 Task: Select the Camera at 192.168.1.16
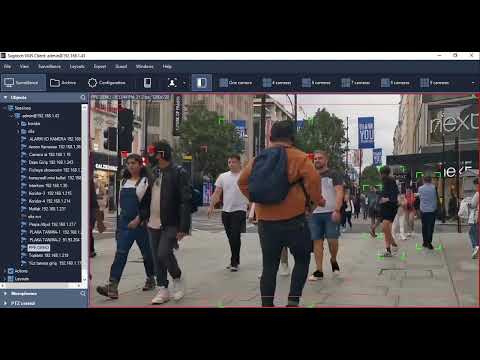(x=46, y=155)
